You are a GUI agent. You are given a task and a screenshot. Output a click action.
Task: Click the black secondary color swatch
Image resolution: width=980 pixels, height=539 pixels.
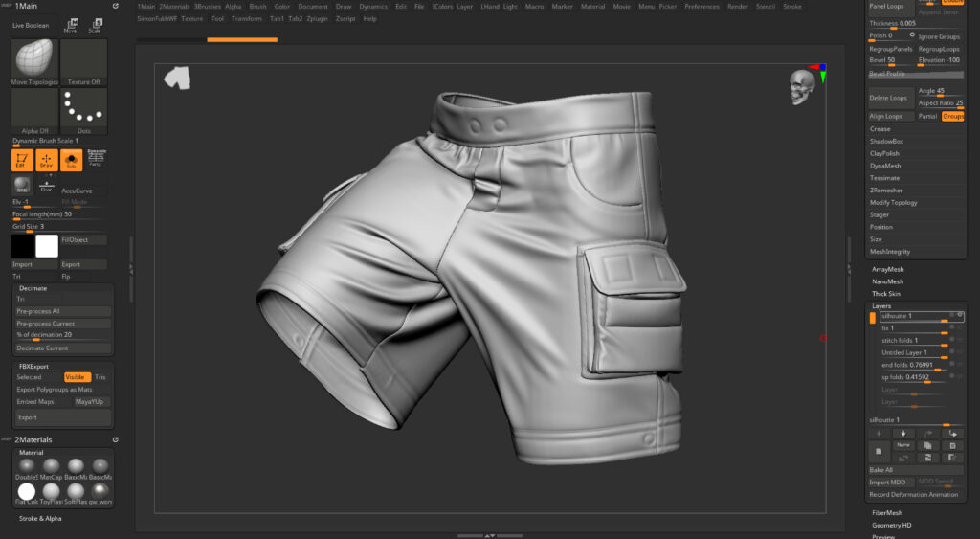point(22,246)
